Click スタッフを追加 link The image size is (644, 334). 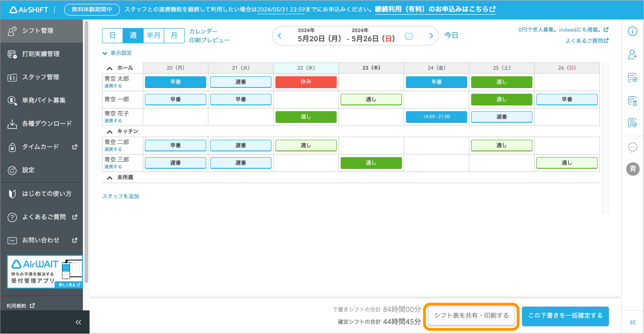click(x=121, y=196)
